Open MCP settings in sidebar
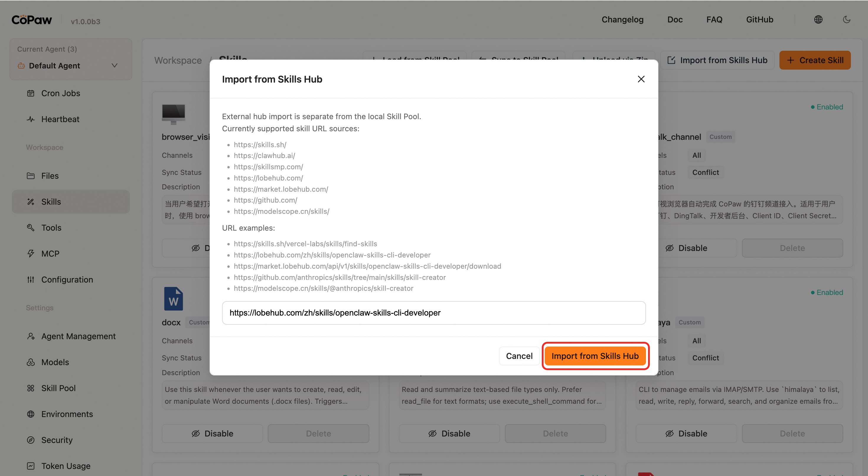Viewport: 868px width, 476px height. [50, 254]
